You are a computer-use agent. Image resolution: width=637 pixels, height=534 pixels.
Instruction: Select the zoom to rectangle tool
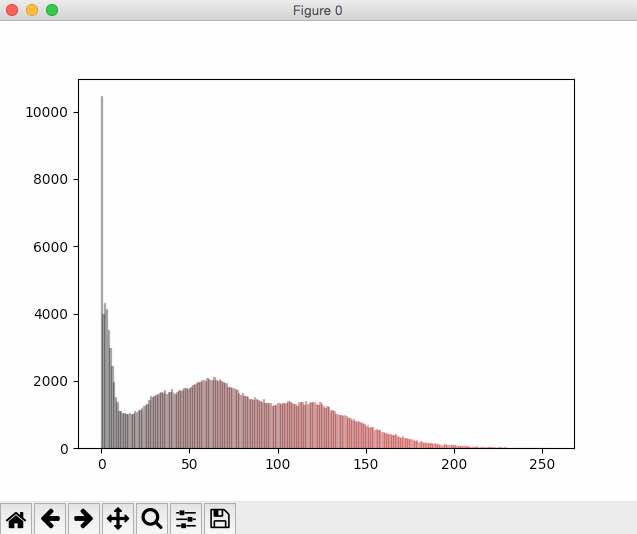(152, 519)
